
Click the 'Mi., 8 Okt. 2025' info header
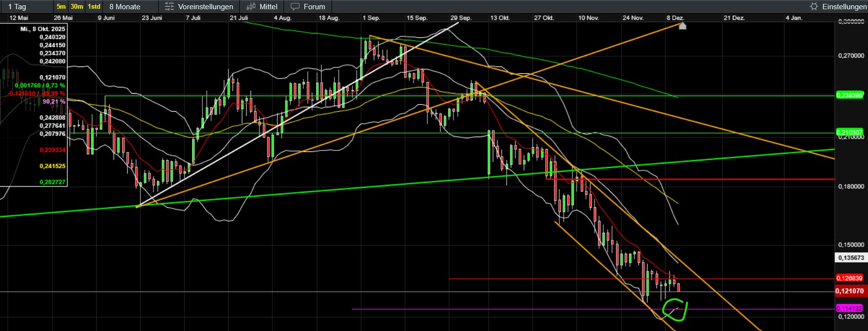tap(43, 29)
